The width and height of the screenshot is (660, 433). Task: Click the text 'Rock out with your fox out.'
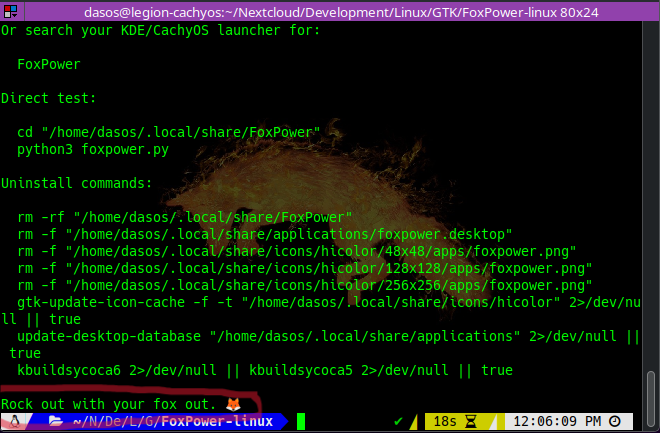point(109,404)
